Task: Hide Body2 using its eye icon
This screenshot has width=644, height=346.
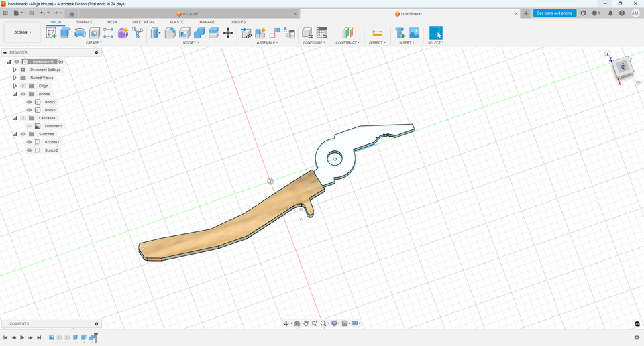Action: coord(29,102)
